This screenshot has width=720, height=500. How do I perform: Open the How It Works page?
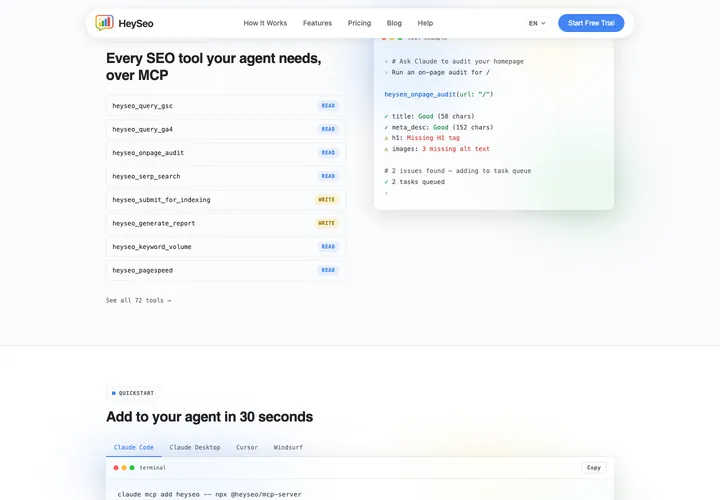click(265, 23)
